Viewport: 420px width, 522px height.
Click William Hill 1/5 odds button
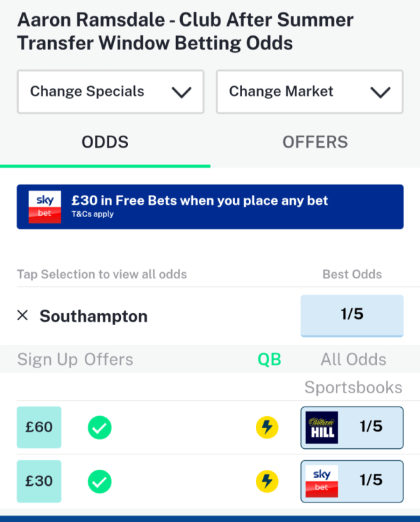pos(371,427)
